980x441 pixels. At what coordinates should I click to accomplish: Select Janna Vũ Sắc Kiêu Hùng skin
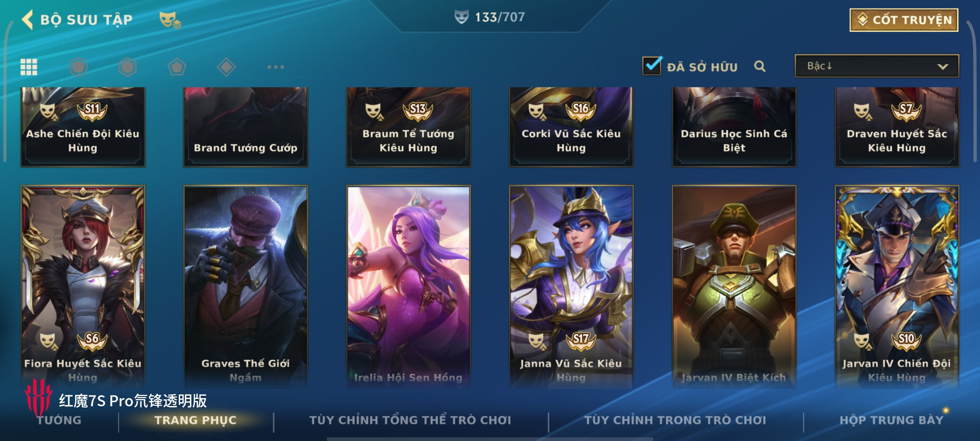tap(571, 287)
